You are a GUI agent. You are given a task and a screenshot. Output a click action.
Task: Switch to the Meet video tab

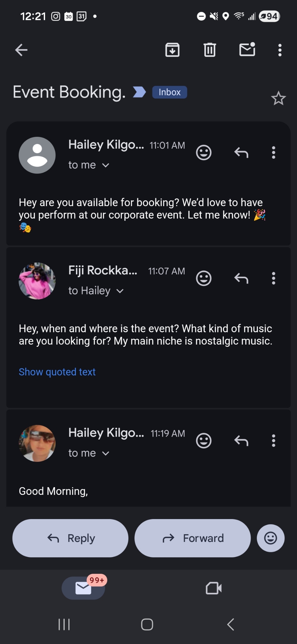(214, 588)
